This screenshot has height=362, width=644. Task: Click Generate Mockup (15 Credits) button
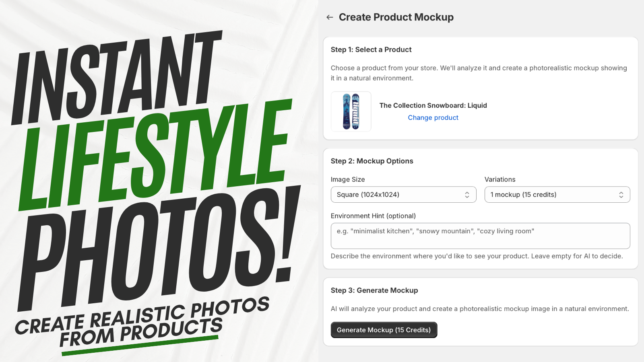click(384, 330)
